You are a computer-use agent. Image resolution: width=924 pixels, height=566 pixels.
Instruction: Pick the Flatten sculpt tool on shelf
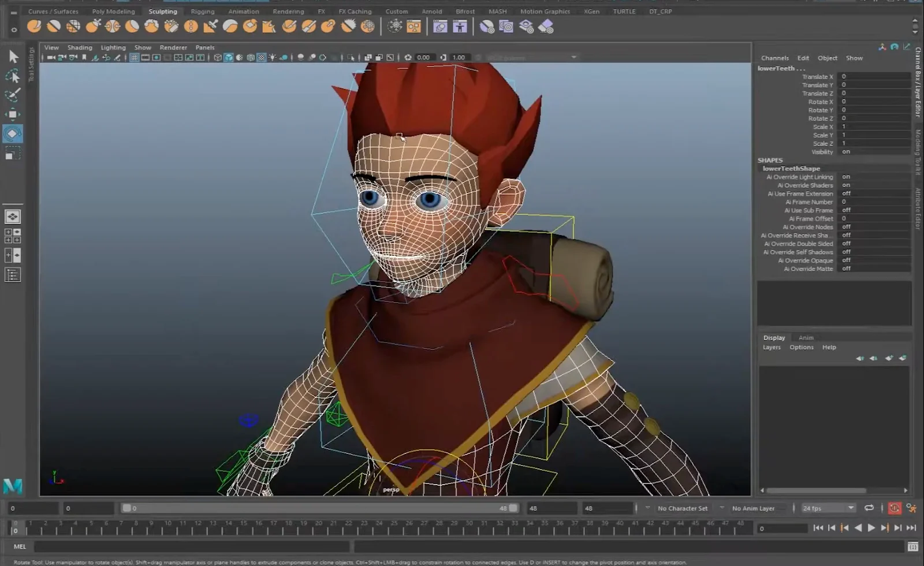[132, 26]
